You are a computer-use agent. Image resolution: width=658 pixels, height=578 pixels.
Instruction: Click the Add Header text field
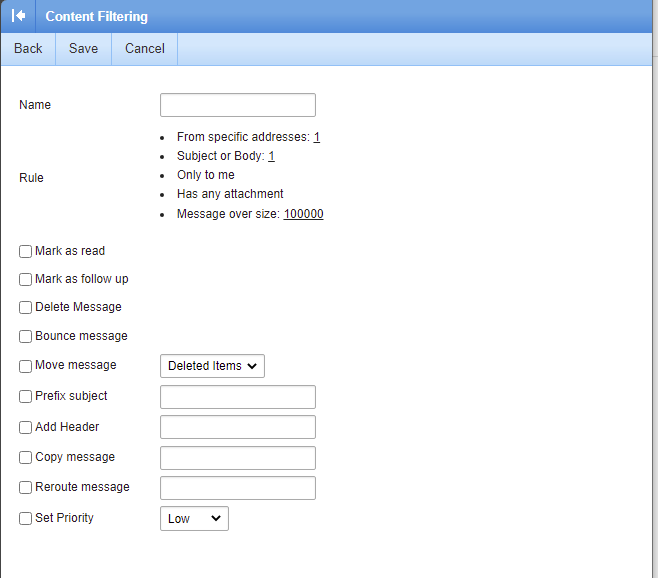coord(238,427)
